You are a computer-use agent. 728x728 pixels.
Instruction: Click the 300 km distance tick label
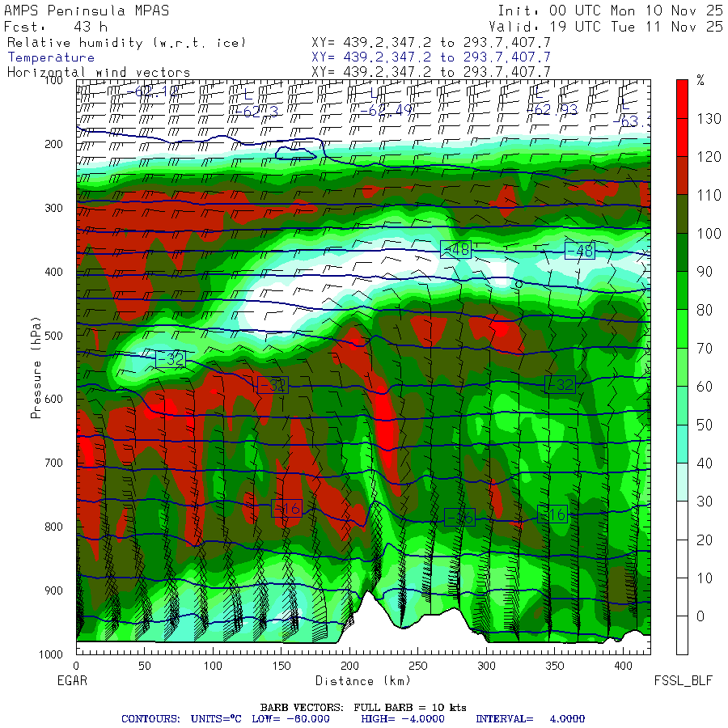point(486,666)
